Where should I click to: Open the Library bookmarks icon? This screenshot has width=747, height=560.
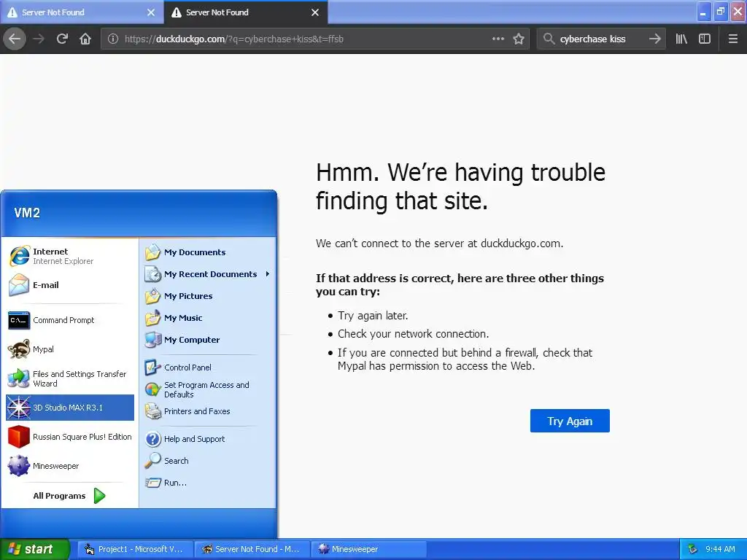681,39
